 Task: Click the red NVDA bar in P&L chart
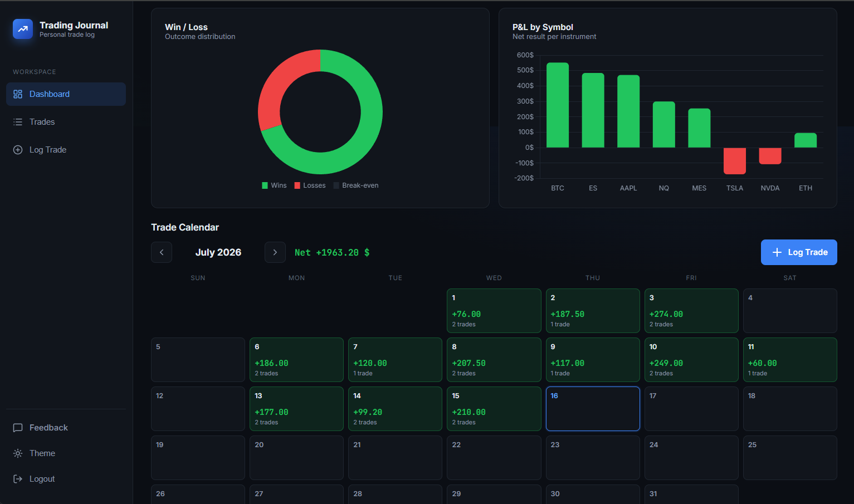click(x=770, y=156)
